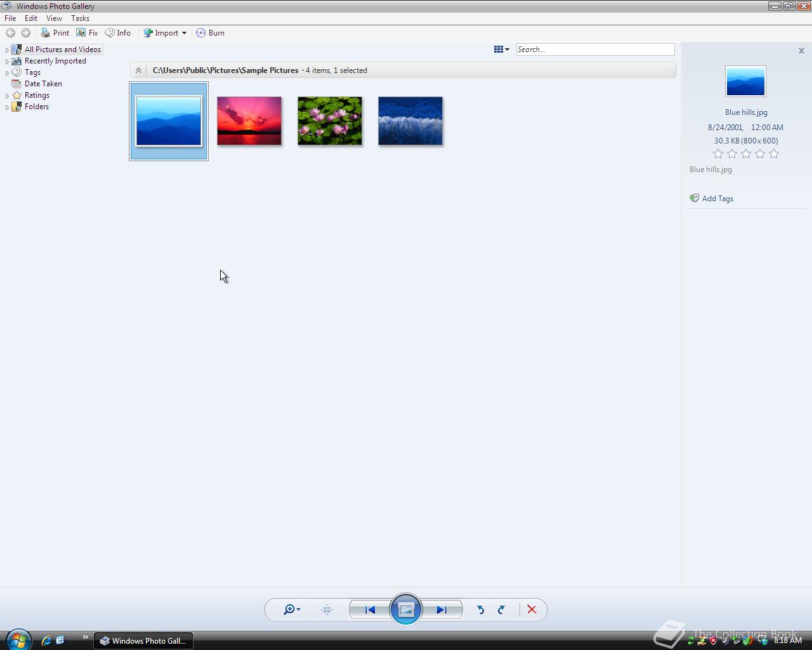The image size is (812, 650).
Task: Click the Burn disc button
Action: [x=211, y=33]
